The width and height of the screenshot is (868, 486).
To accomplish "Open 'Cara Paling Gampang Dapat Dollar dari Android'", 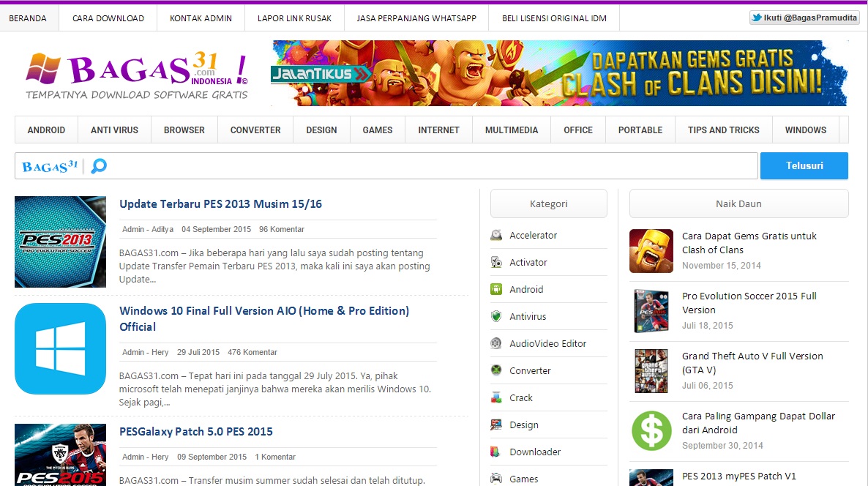I will [x=758, y=422].
